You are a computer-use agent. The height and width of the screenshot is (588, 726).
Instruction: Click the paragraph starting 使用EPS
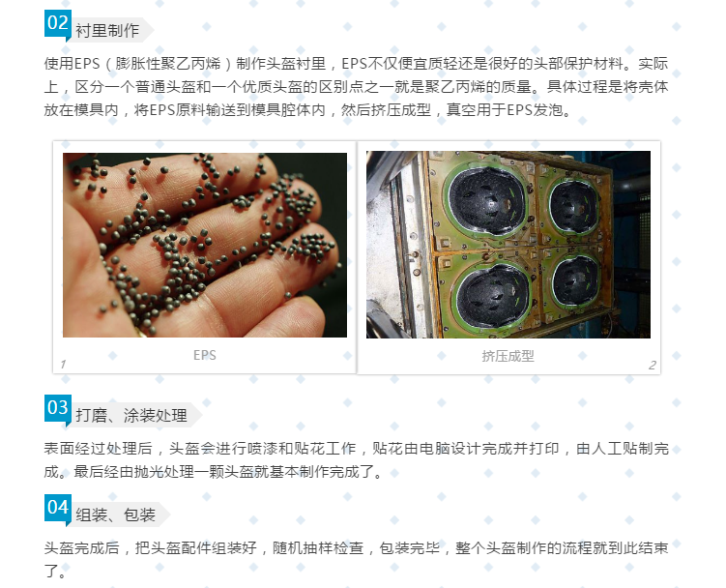point(356,87)
